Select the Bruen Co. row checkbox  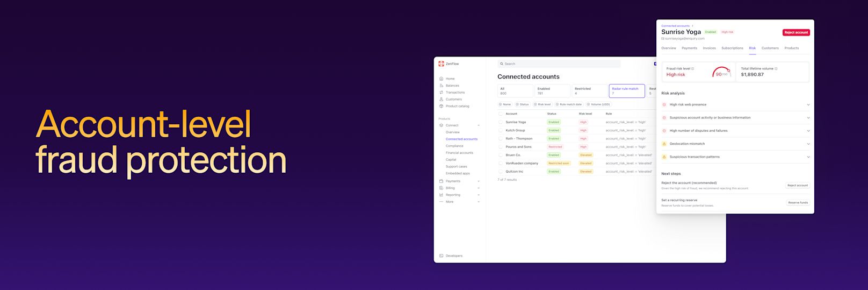(501, 155)
